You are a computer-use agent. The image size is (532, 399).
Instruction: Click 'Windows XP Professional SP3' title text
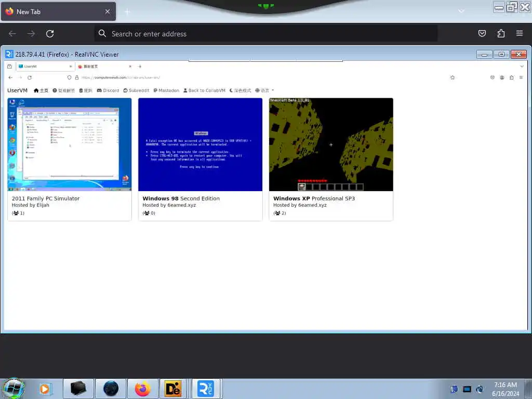coord(314,198)
